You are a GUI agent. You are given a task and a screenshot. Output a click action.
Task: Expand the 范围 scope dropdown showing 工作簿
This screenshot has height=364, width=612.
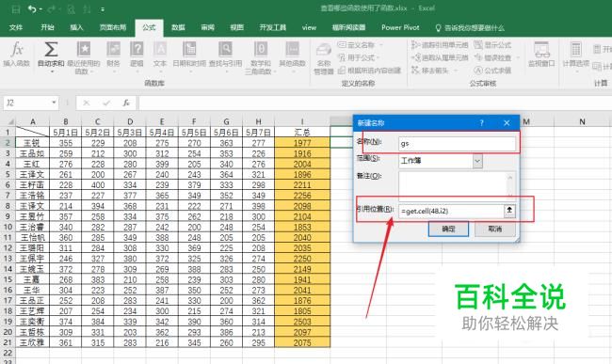pyautogui.click(x=477, y=161)
